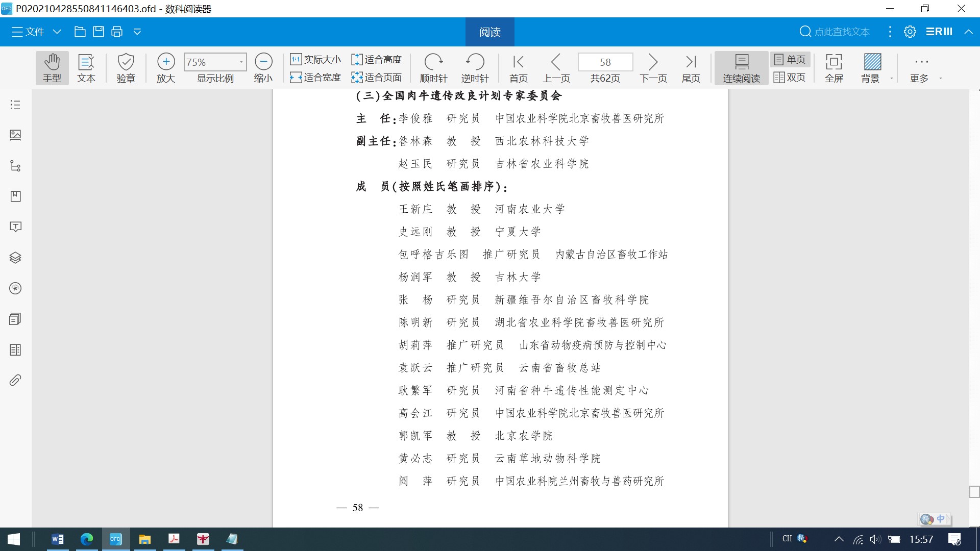Expand the 更多 more options dropdown
Image resolution: width=980 pixels, height=551 pixels.
[x=940, y=79]
